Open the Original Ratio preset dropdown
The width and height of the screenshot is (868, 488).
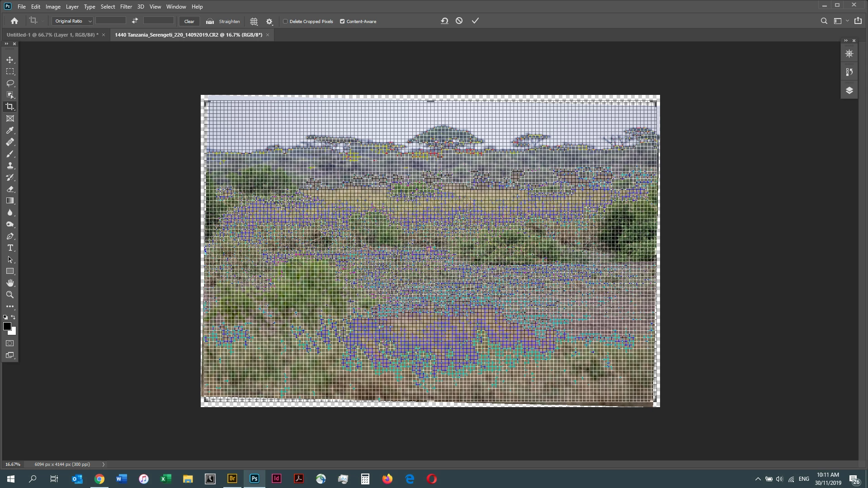pos(72,21)
